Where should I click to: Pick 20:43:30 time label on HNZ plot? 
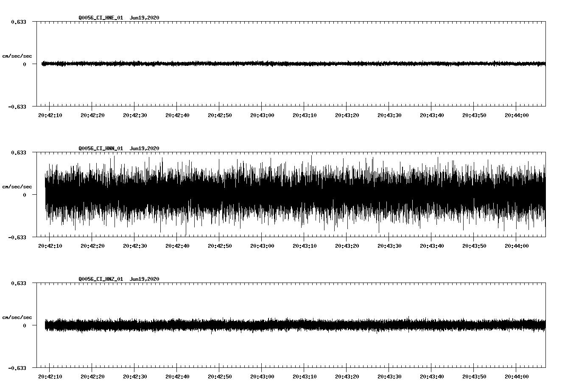(389, 377)
